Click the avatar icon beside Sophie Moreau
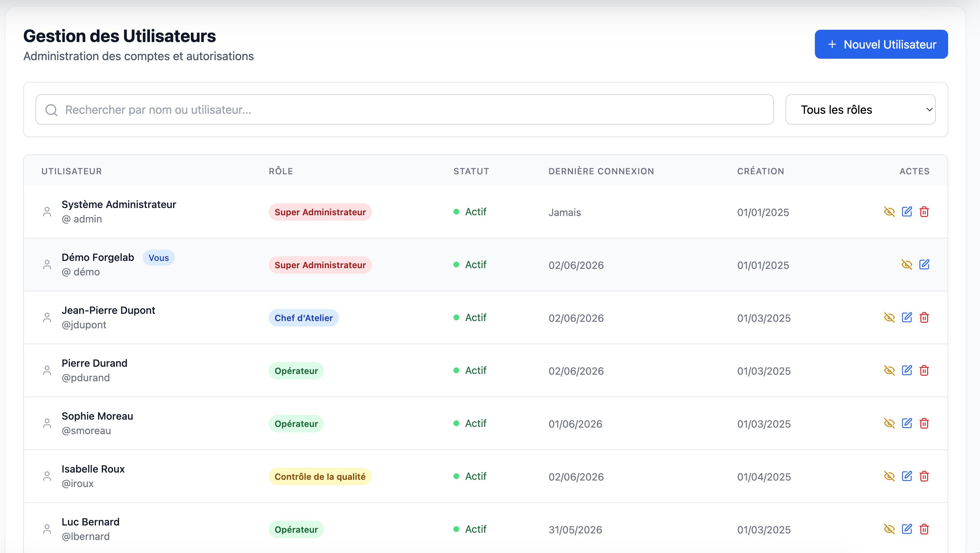 pos(47,423)
